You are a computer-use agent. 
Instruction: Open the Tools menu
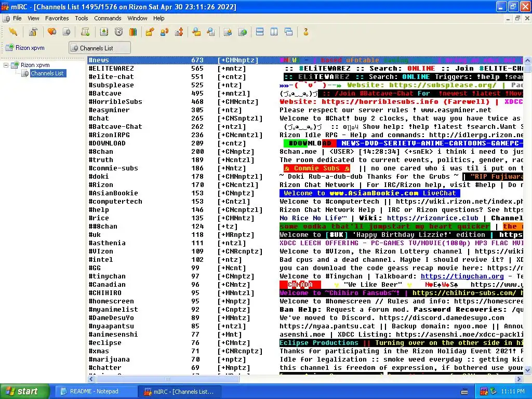pos(82,18)
